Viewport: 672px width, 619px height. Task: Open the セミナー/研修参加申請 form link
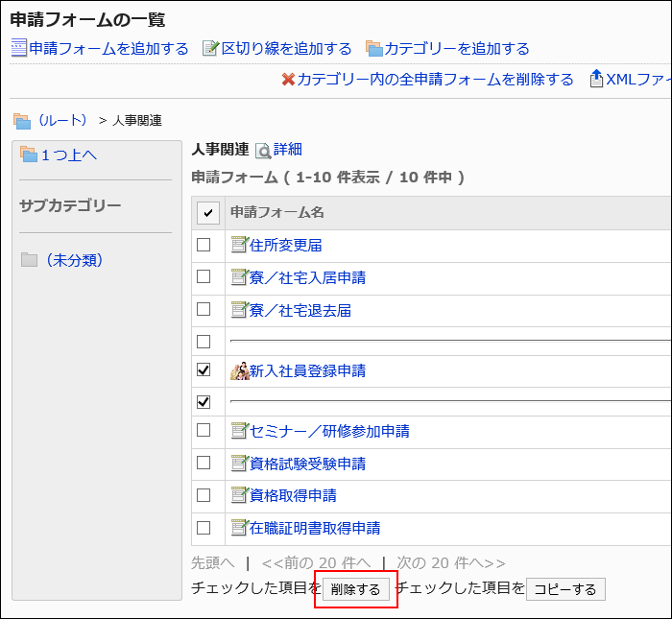pyautogui.click(x=329, y=431)
